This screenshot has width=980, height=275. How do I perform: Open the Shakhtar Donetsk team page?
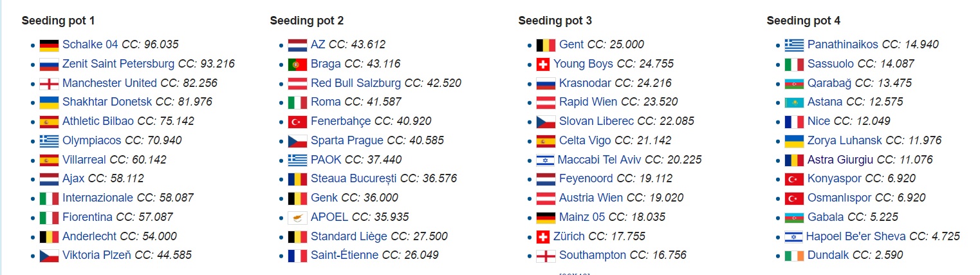(107, 102)
